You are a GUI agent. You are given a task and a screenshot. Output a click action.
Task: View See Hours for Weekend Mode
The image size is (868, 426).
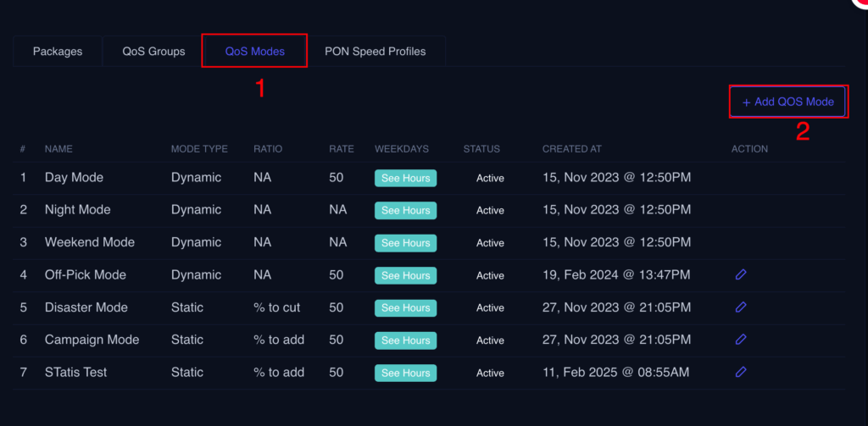405,243
